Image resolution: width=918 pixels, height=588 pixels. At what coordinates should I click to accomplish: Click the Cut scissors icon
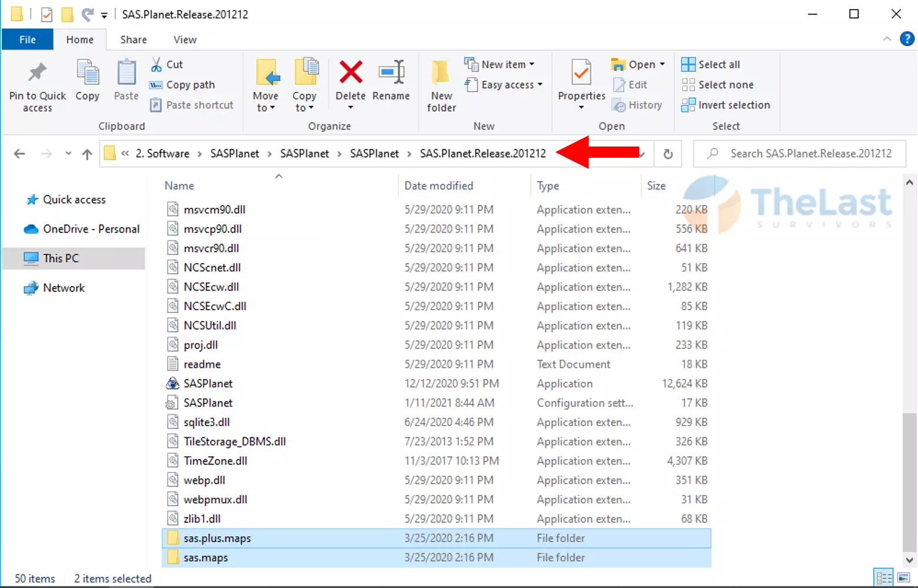tap(156, 64)
